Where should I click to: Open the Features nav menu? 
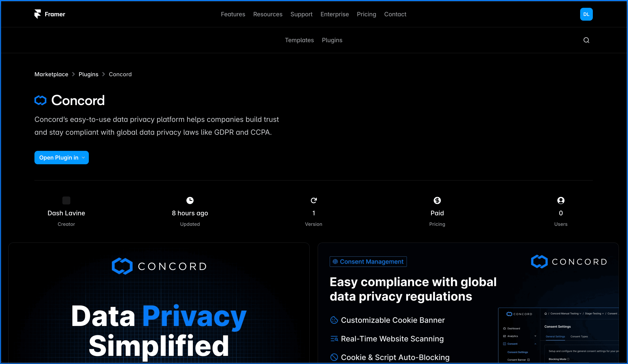pyautogui.click(x=233, y=14)
